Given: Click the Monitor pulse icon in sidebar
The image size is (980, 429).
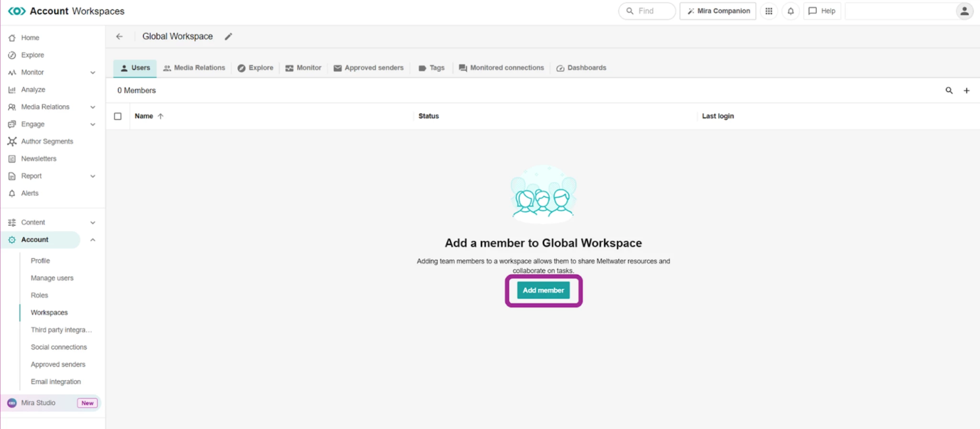Looking at the screenshot, I should tap(12, 72).
